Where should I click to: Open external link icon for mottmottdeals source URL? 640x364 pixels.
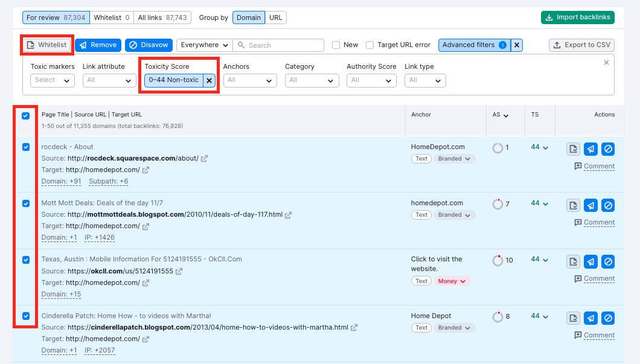(x=288, y=215)
